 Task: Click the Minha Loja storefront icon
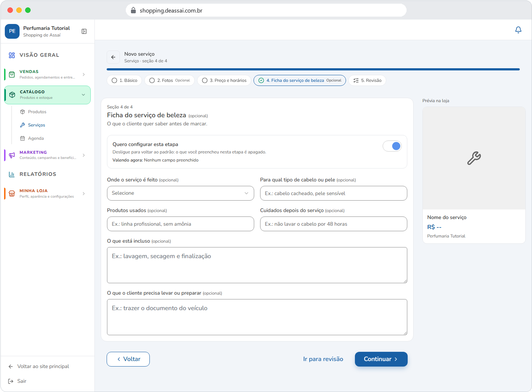point(12,194)
